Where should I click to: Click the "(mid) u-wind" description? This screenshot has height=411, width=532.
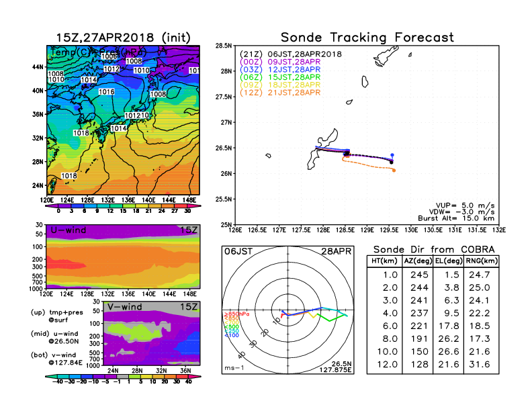[54, 334]
